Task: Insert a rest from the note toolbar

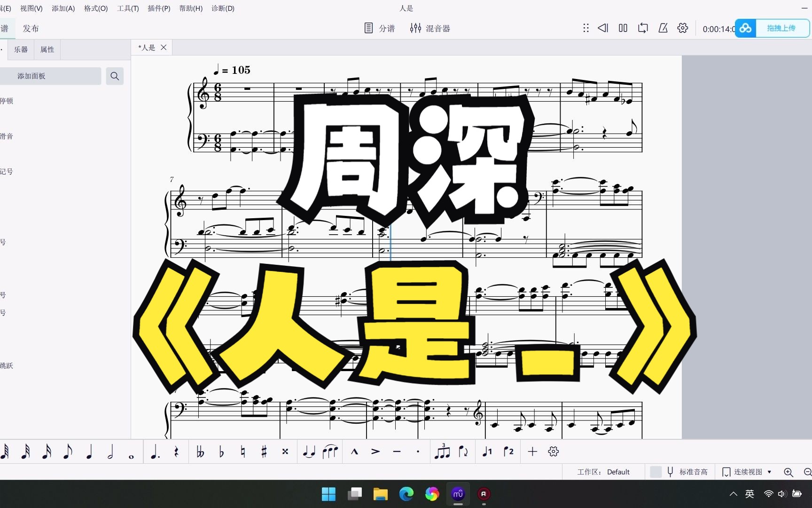Action: (176, 452)
